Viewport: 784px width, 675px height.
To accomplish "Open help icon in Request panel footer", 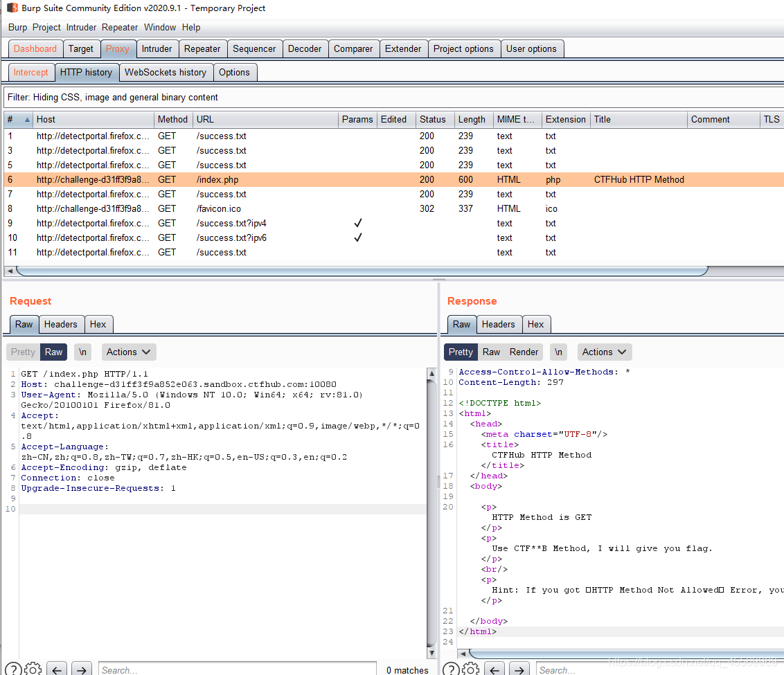I will pyautogui.click(x=13, y=669).
